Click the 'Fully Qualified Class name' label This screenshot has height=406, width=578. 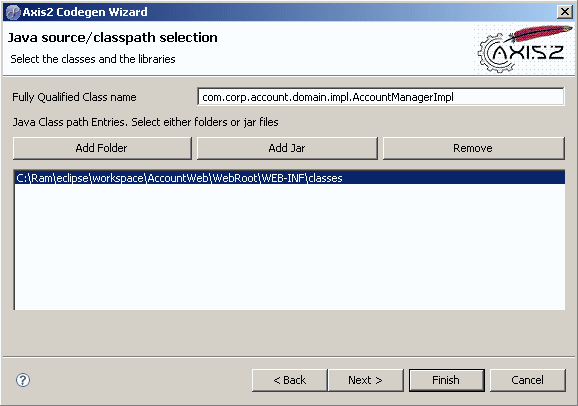[74, 97]
